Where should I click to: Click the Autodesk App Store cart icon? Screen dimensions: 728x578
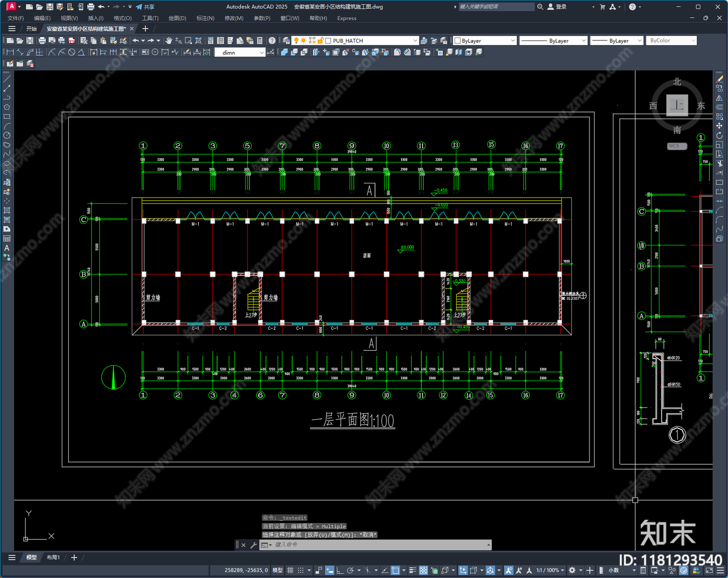pos(602,7)
